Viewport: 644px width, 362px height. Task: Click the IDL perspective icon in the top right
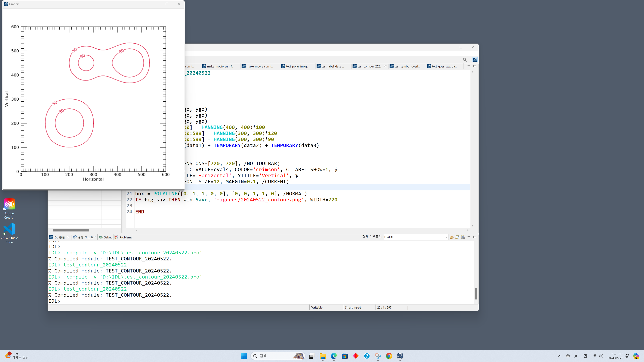475,59
